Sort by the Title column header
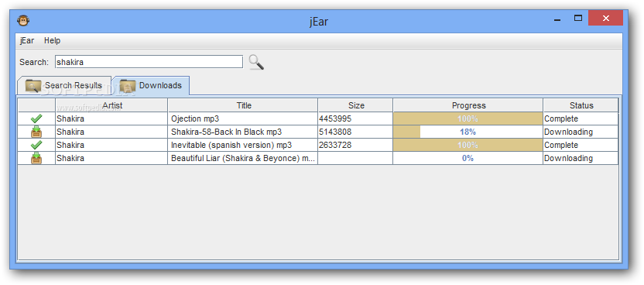 pos(243,105)
